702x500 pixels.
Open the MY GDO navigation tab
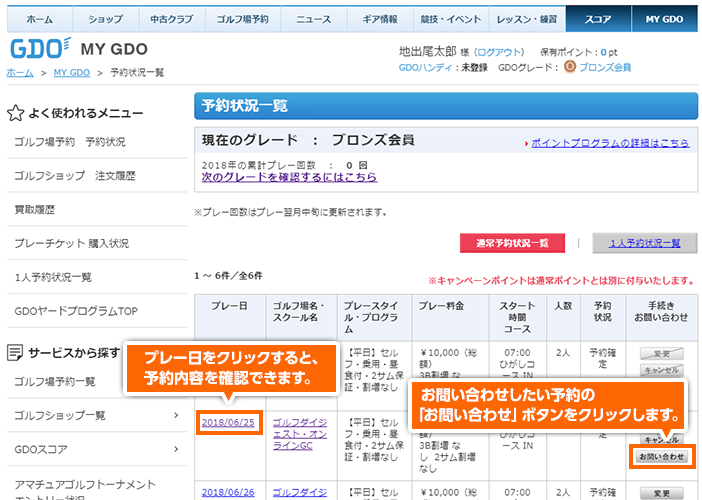click(664, 19)
